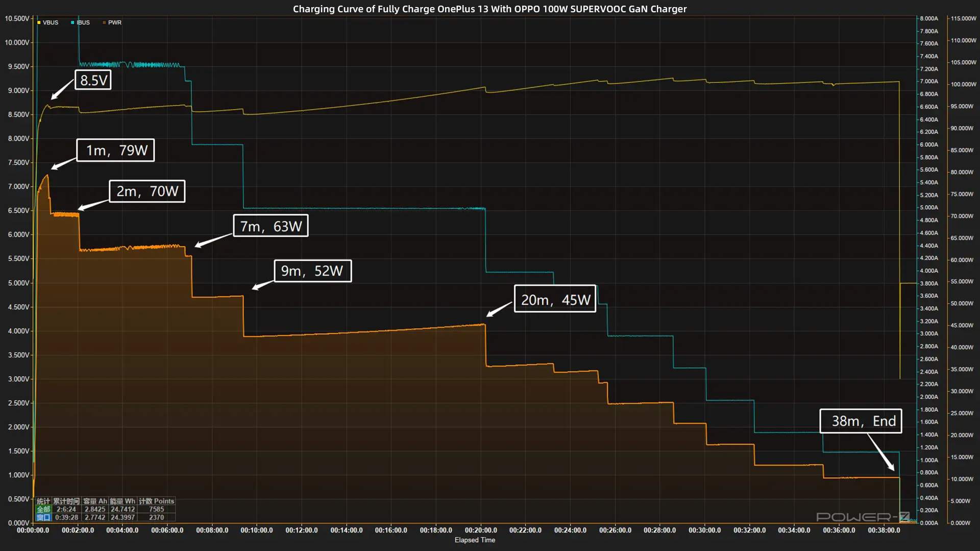
Task: Click the 00:10:00.0 time axis label
Action: tap(257, 530)
